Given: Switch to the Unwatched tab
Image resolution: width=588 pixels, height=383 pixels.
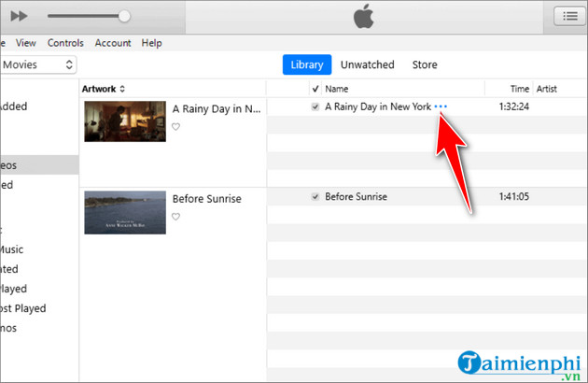Looking at the screenshot, I should pyautogui.click(x=367, y=64).
